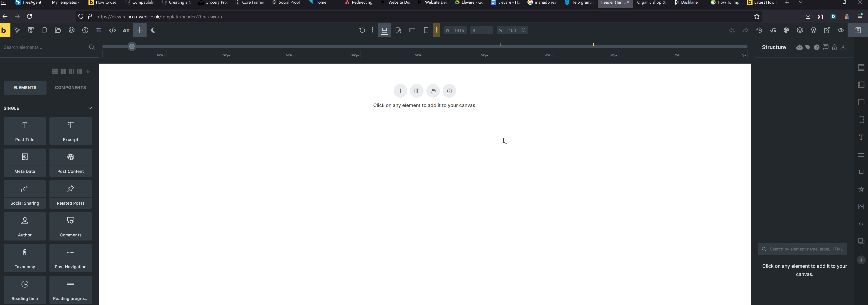
Task: Switch element list to two columns
Action: click(63, 72)
